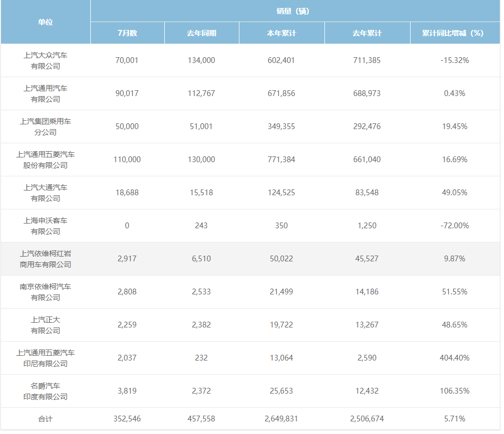Select the 上汽依维柯红岩商用车有限公司 label
The image size is (504, 434).
point(45,259)
